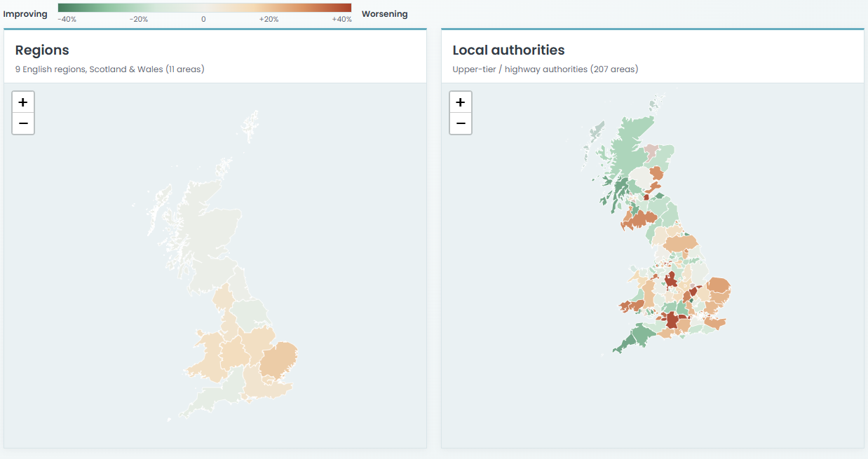
Task: Click the "Improving" legend label
Action: click(x=25, y=14)
